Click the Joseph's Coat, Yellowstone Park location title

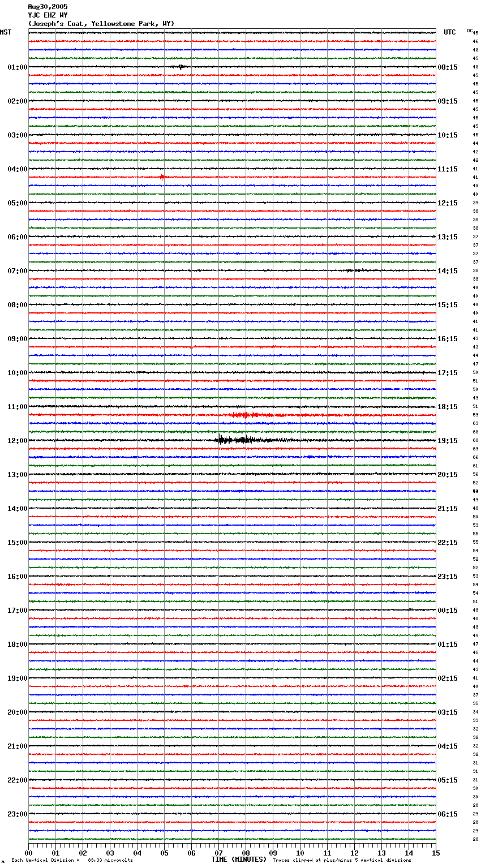pyautogui.click(x=101, y=24)
